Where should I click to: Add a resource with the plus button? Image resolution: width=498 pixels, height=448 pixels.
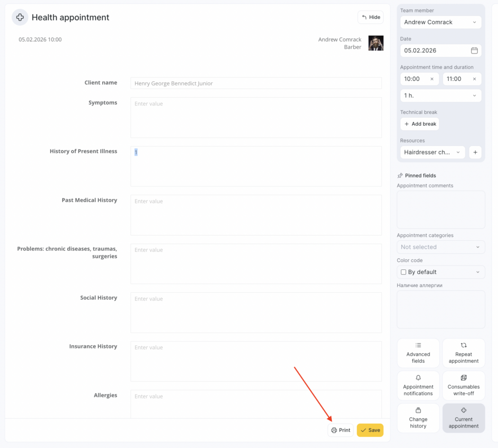pyautogui.click(x=475, y=152)
